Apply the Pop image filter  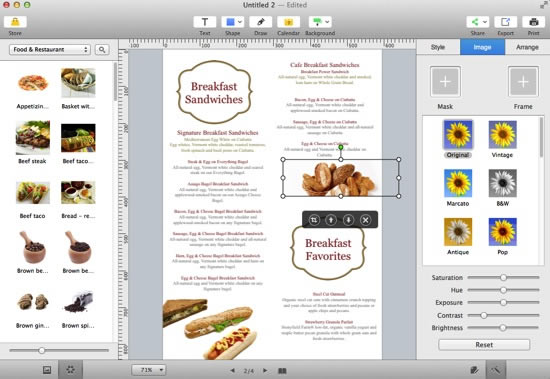[502, 232]
